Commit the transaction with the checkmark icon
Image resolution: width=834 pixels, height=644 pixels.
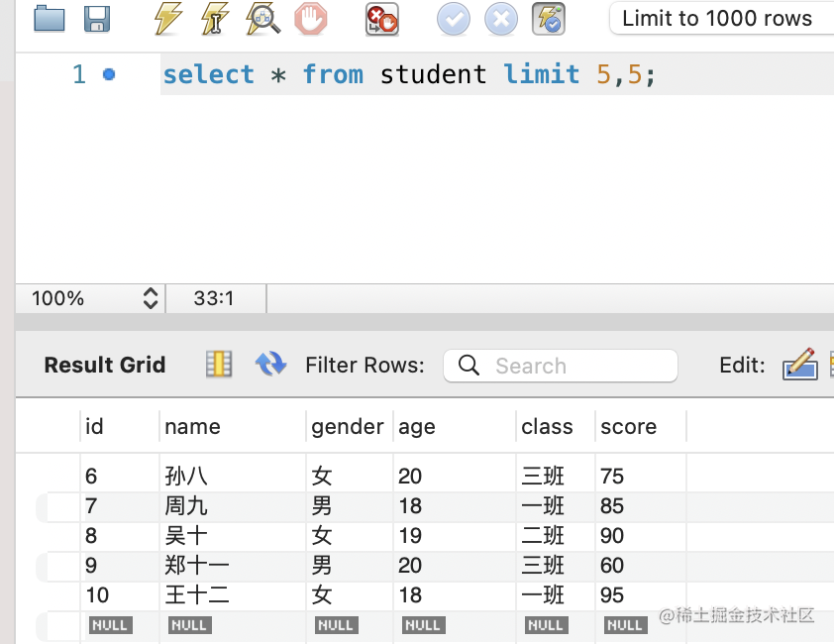coord(454,19)
